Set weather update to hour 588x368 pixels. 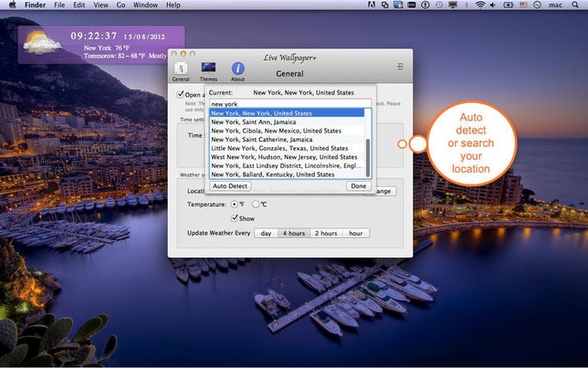point(355,233)
